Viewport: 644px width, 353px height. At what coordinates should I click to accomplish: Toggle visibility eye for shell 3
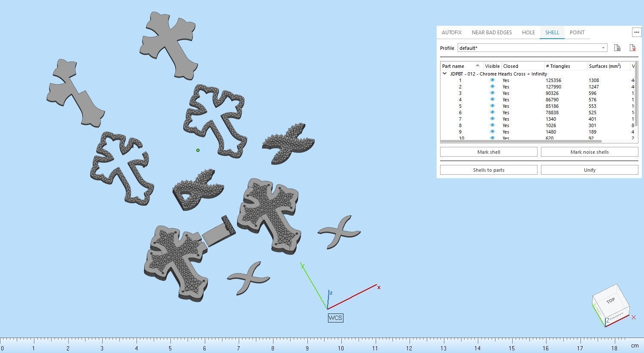tap(492, 93)
